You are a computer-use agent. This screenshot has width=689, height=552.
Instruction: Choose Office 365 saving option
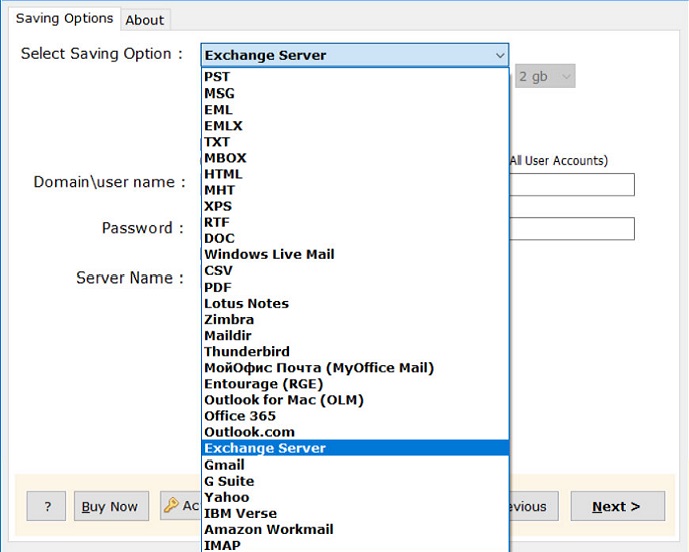pyautogui.click(x=355, y=416)
